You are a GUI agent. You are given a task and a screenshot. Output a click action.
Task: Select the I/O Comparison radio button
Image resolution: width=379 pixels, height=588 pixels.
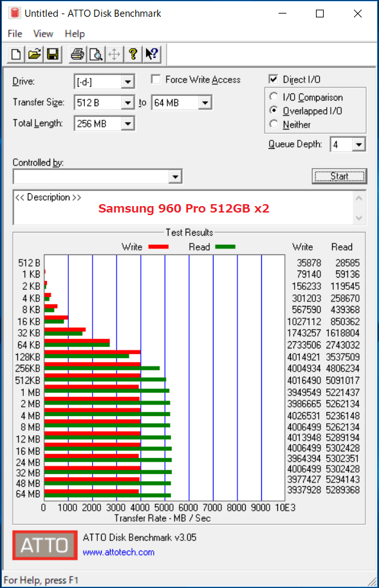coord(273,97)
